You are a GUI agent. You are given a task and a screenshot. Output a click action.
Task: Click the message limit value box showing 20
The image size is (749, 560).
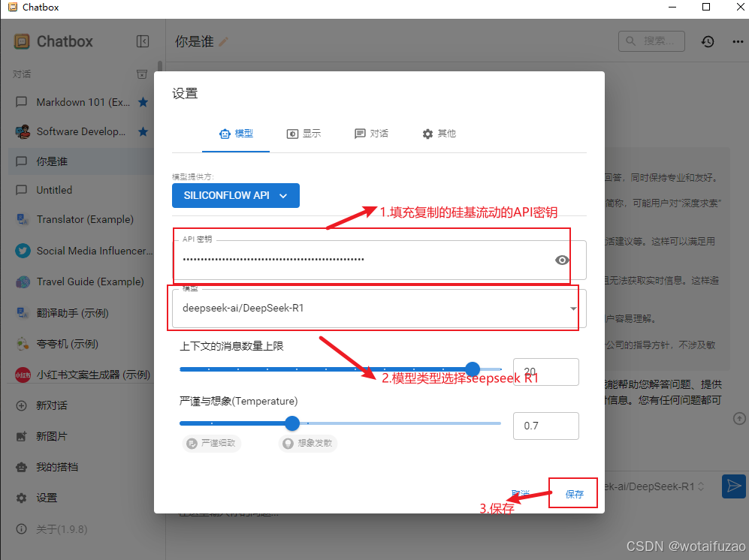(546, 372)
